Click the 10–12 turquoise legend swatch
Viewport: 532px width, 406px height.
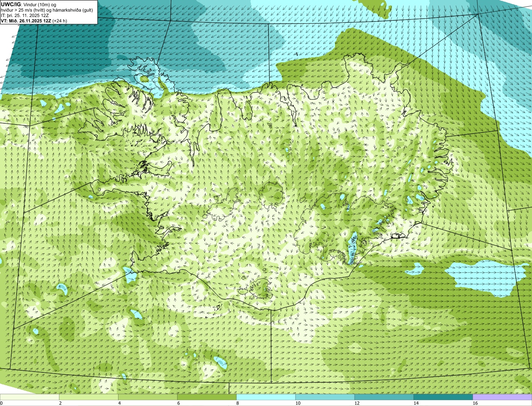pyautogui.click(x=325, y=397)
